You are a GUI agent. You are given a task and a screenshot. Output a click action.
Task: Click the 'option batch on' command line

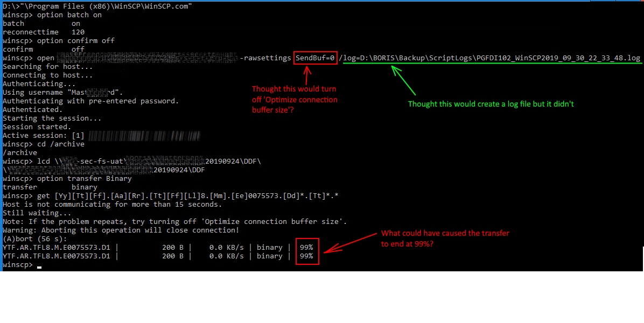[52, 15]
